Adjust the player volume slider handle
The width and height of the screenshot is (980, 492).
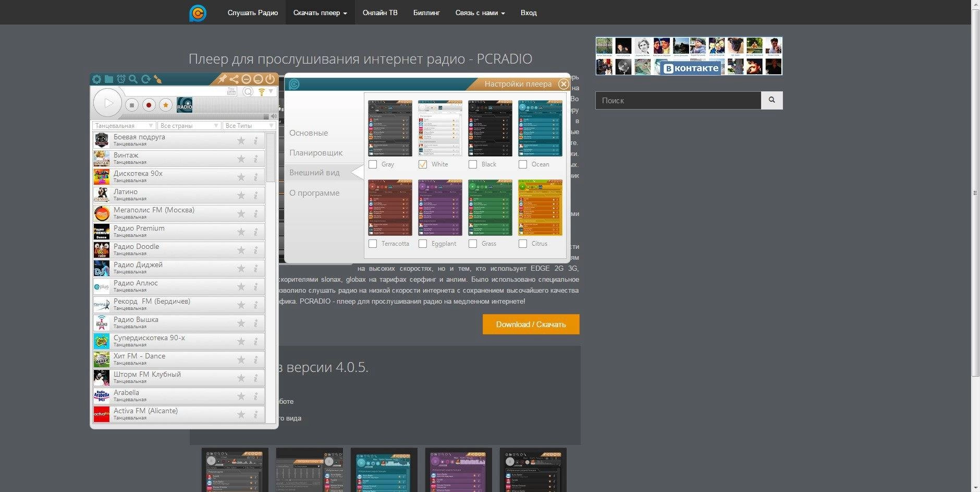pos(266,116)
